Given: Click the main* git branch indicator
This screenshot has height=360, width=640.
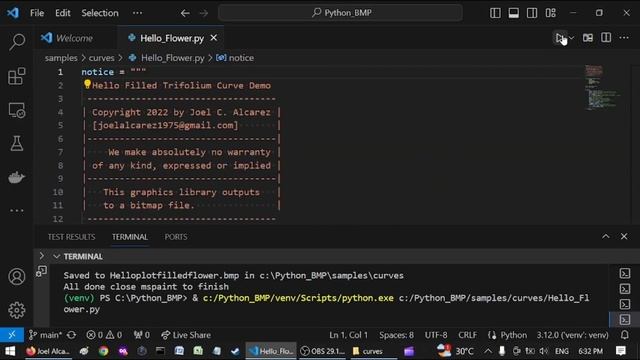Looking at the screenshot, I should tap(45, 335).
